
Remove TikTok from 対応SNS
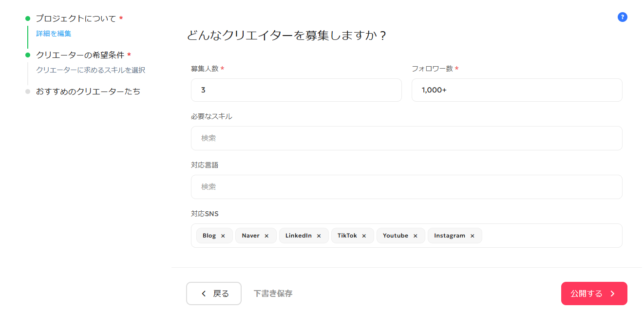[364, 236]
